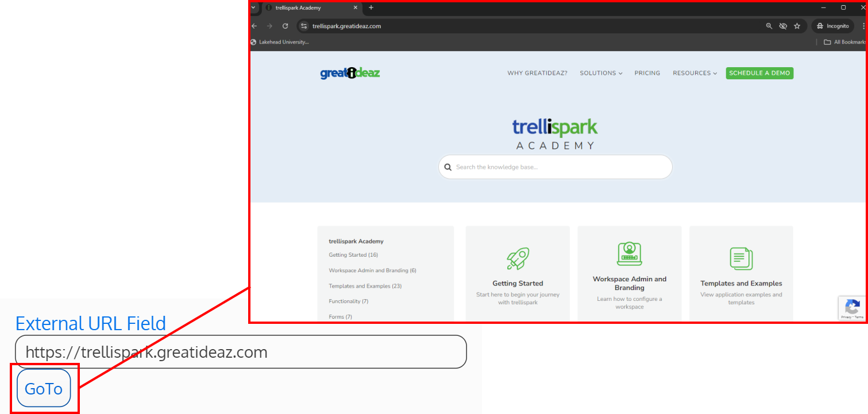
Task: Click the rocket icon on Getting Started card
Action: [518, 258]
